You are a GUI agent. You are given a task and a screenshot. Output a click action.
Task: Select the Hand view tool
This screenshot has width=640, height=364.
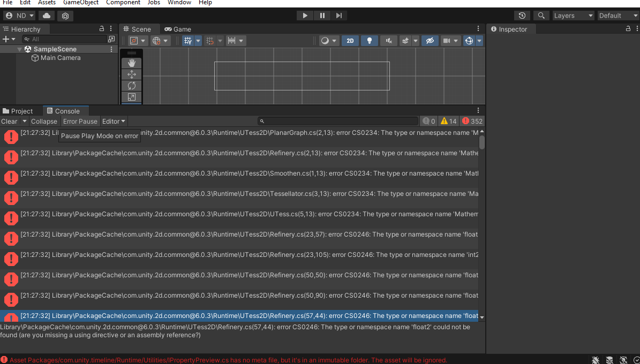pos(131,63)
